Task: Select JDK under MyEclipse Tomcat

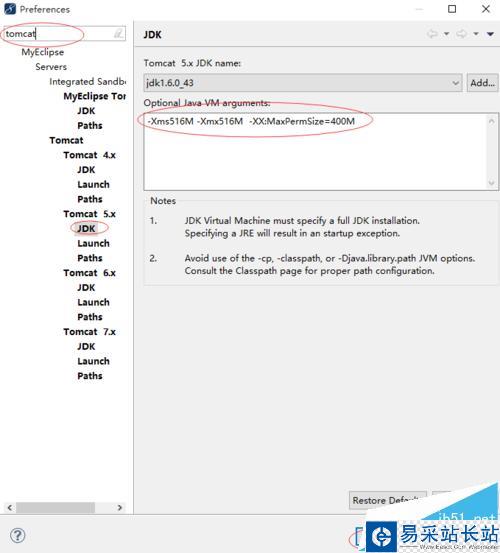Action: click(86, 111)
